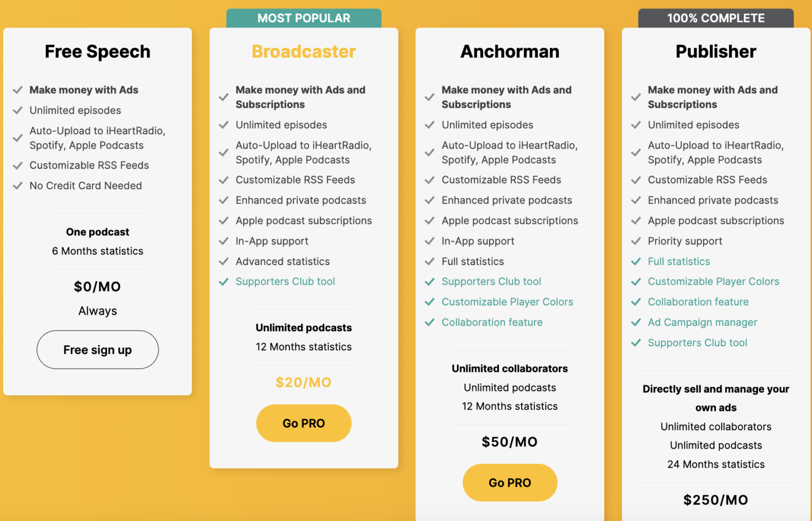Click the checkmark beside Ad Campaign manager
This screenshot has height=521, width=812.
pyautogui.click(x=635, y=322)
